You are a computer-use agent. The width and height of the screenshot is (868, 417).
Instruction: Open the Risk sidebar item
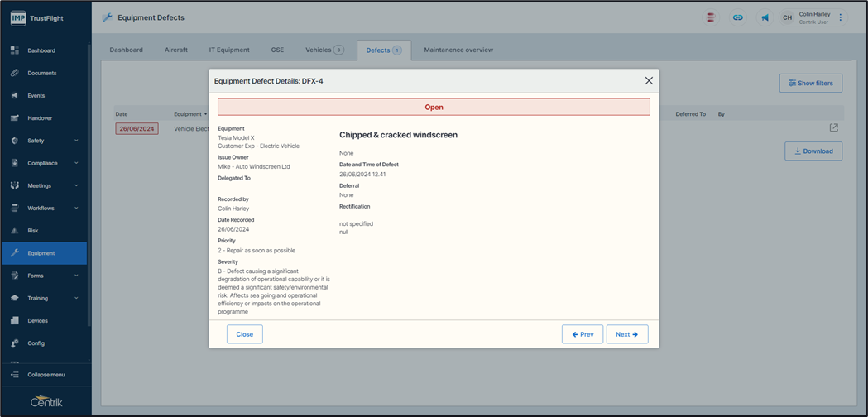tap(33, 231)
